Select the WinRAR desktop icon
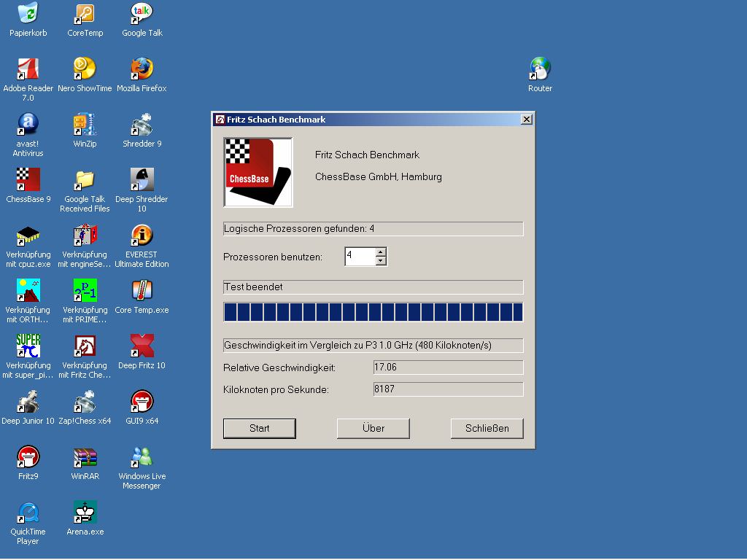The height and width of the screenshot is (560, 747). (x=85, y=456)
